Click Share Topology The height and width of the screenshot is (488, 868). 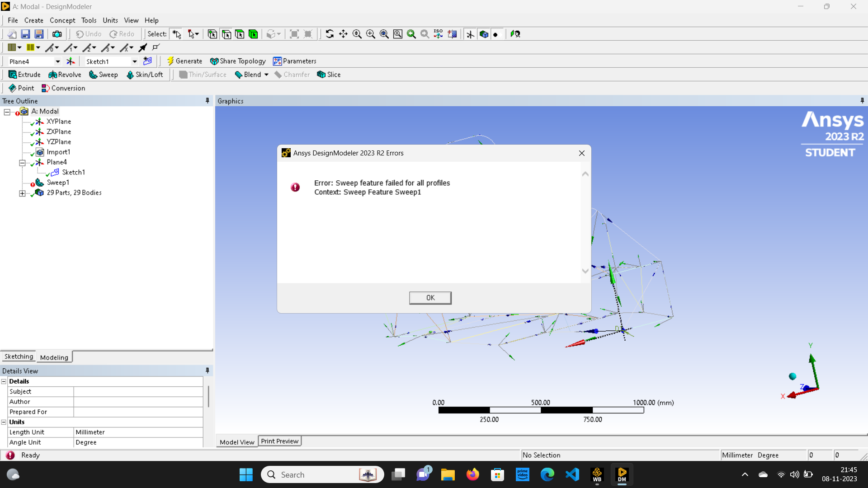[x=238, y=61]
